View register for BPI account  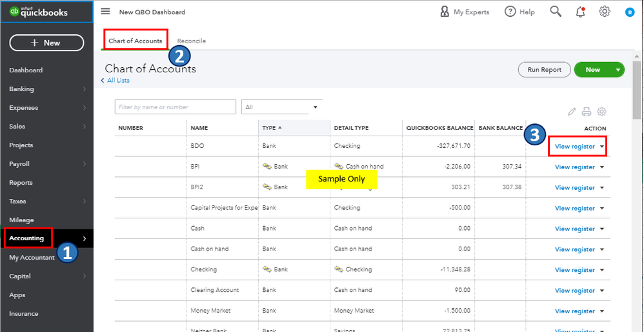point(574,167)
